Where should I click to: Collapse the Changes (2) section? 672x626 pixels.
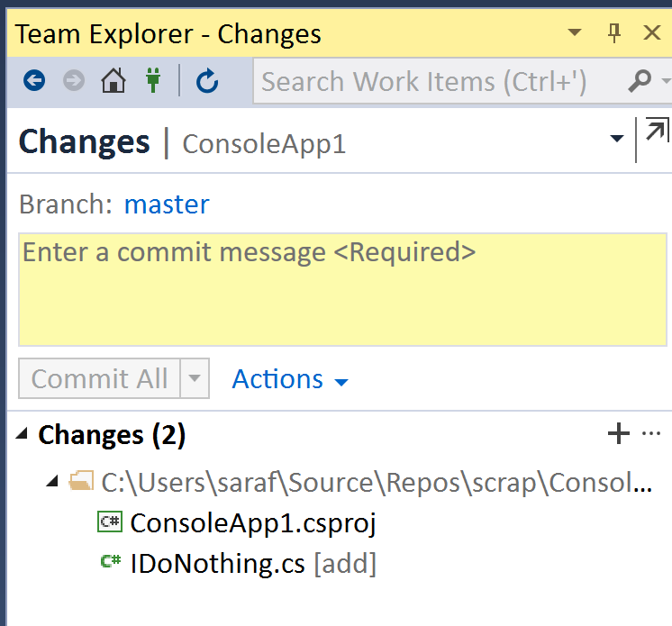(x=23, y=435)
